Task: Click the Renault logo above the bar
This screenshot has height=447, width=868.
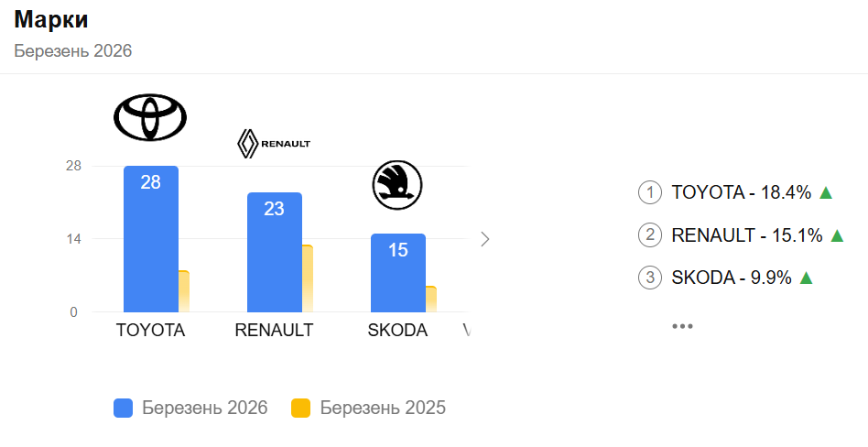Action: click(x=274, y=144)
